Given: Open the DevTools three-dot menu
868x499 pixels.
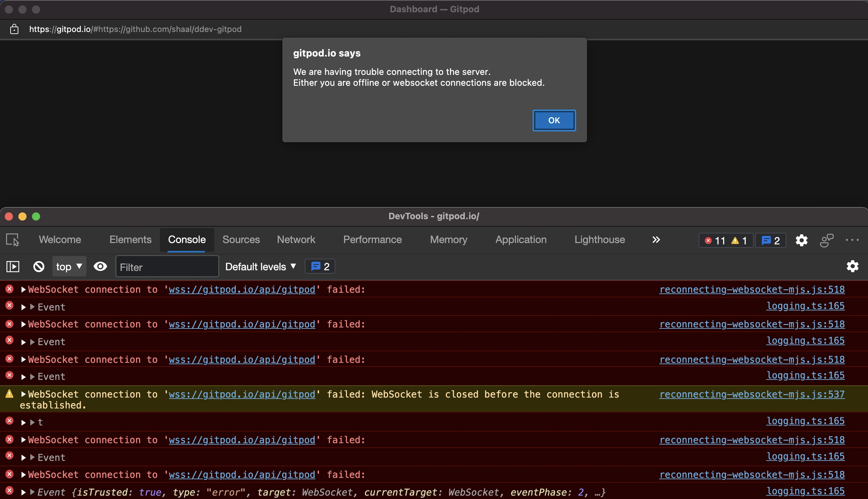Looking at the screenshot, I should coord(853,240).
